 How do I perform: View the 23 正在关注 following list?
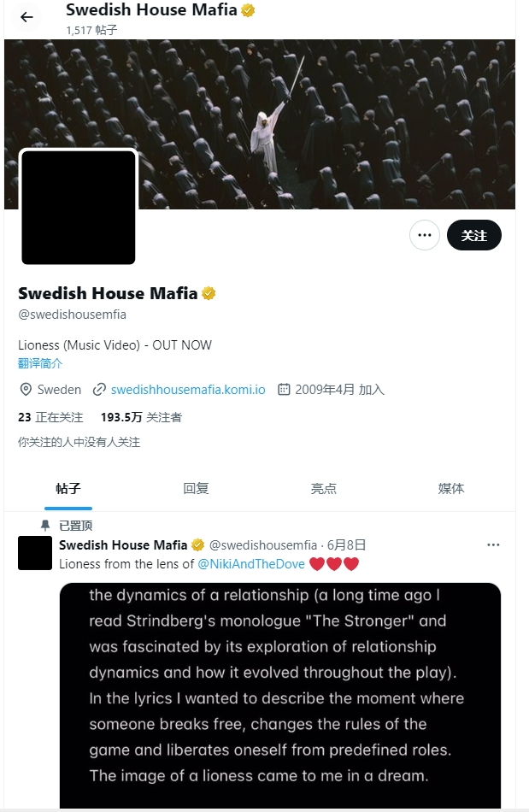pos(50,417)
